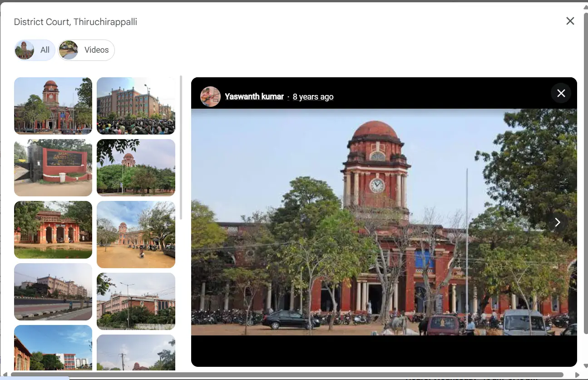Click the main enlarged court building photo
This screenshot has height=380, width=588.
(384, 222)
